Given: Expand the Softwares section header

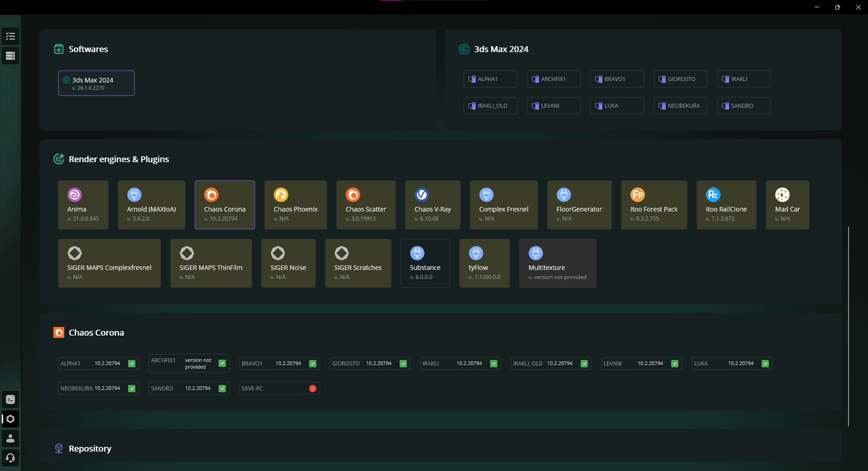Looking at the screenshot, I should pyautogui.click(x=88, y=49).
